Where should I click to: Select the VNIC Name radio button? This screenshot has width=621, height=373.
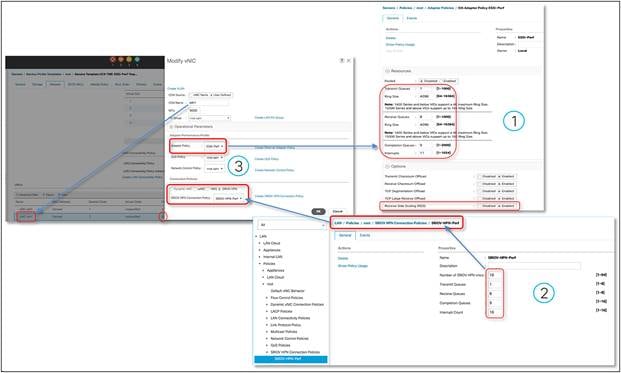(191, 95)
